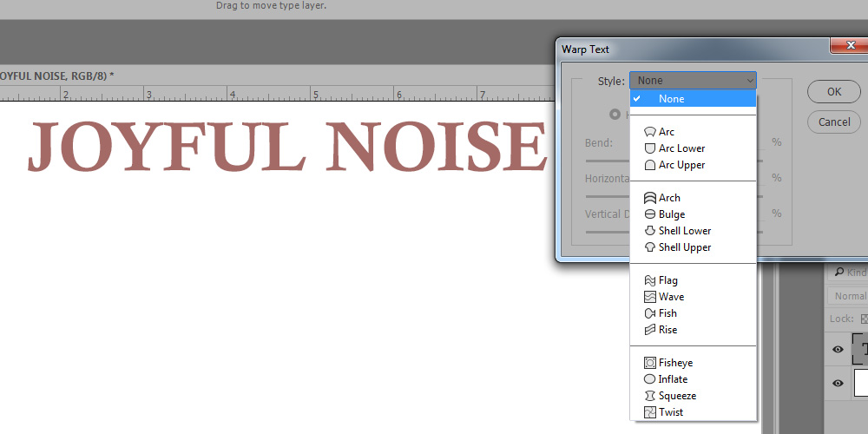Choose Arc Upper warp style
Screen dimensions: 868x434
[693, 165]
